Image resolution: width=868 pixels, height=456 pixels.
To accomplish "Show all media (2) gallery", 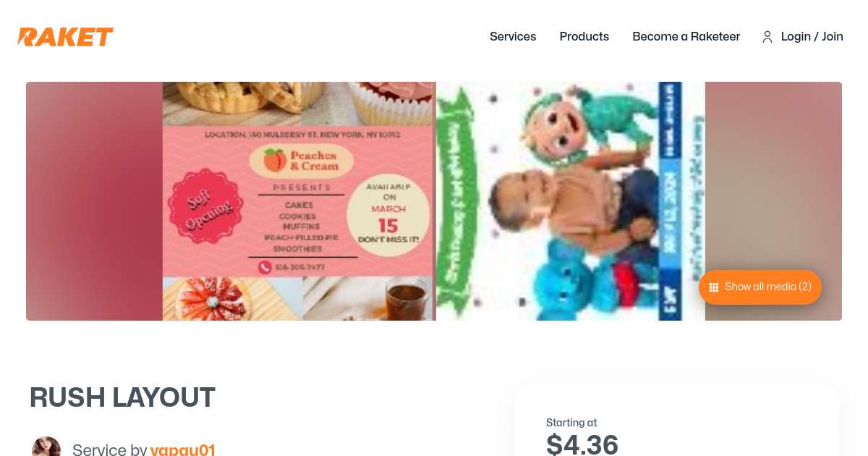I will tap(760, 287).
